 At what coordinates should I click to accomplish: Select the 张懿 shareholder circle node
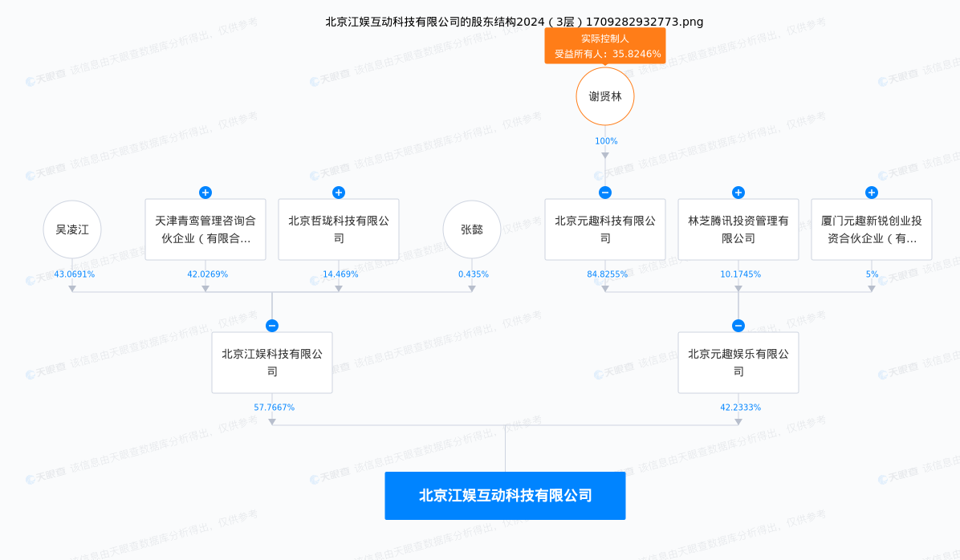pyautogui.click(x=472, y=229)
